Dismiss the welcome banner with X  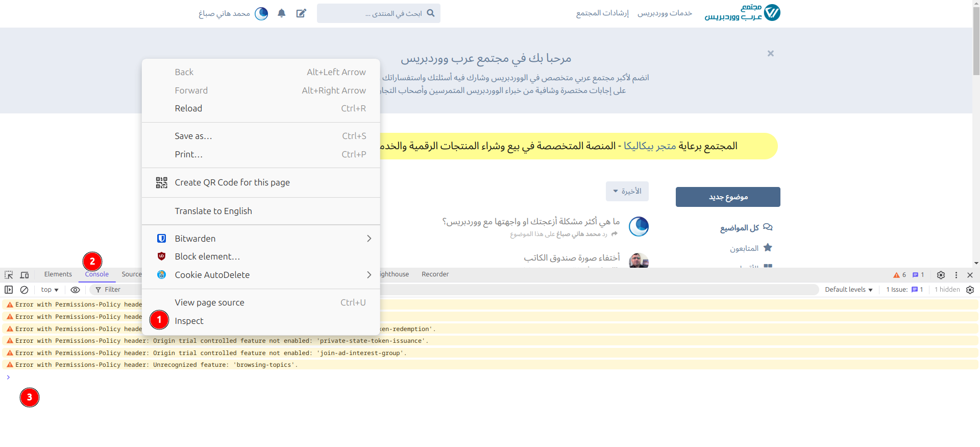click(x=770, y=54)
